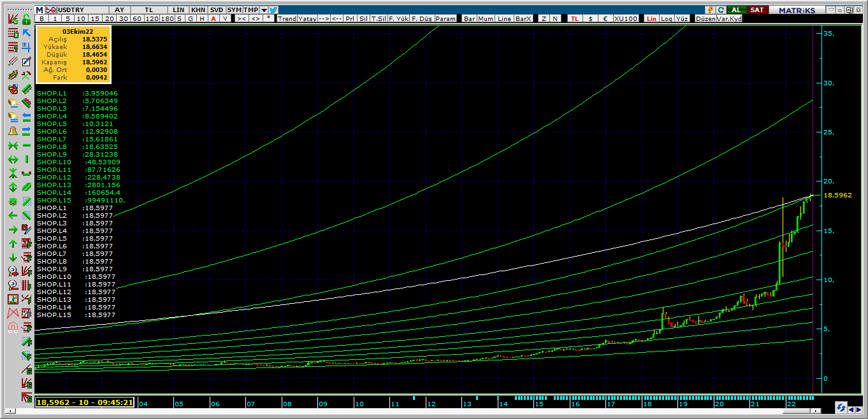Click the green AL buy button

pyautogui.click(x=735, y=10)
